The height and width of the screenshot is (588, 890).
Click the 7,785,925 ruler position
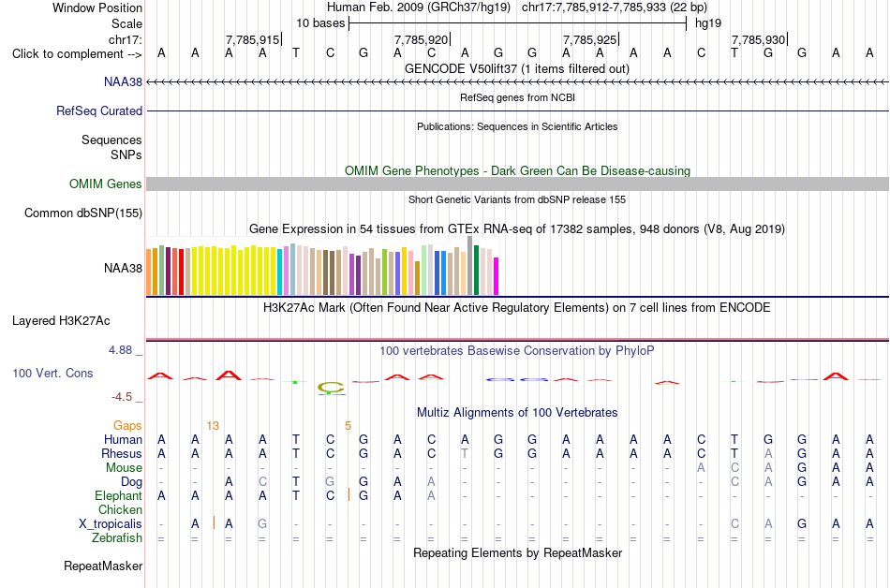[589, 39]
